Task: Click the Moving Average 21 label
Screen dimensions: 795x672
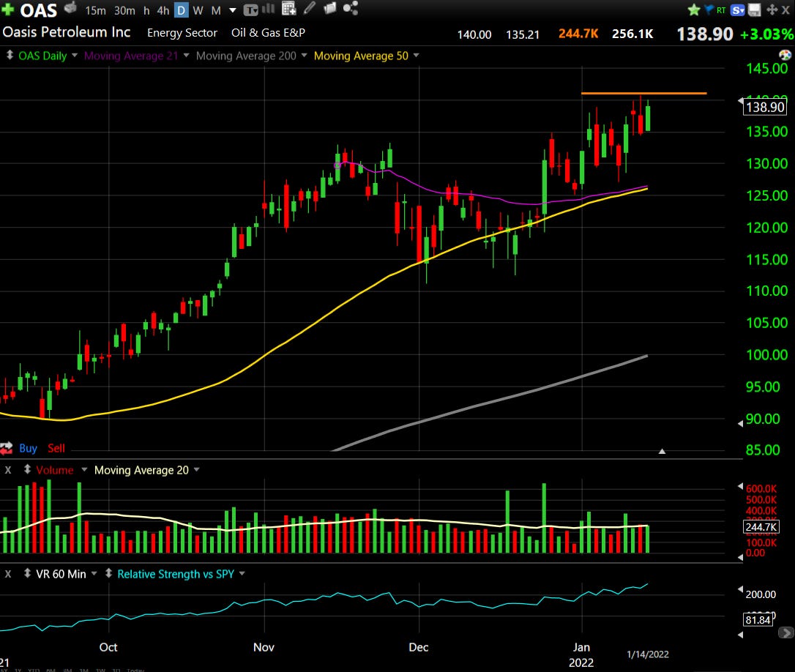Action: 131,56
